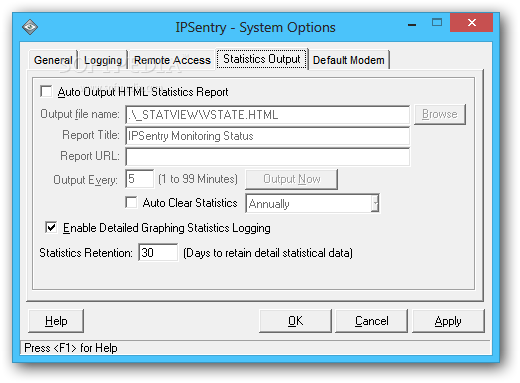Click into the Report Title field
The height and width of the screenshot is (383, 520).
[268, 136]
